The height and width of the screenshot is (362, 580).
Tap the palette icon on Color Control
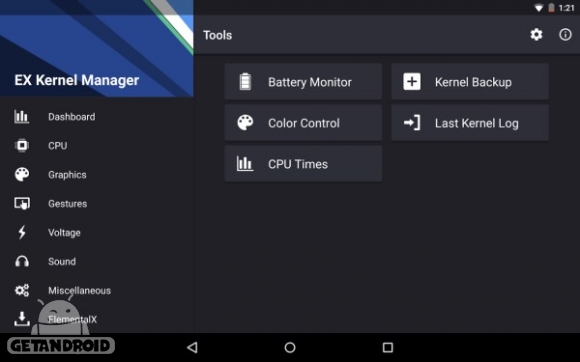245,123
